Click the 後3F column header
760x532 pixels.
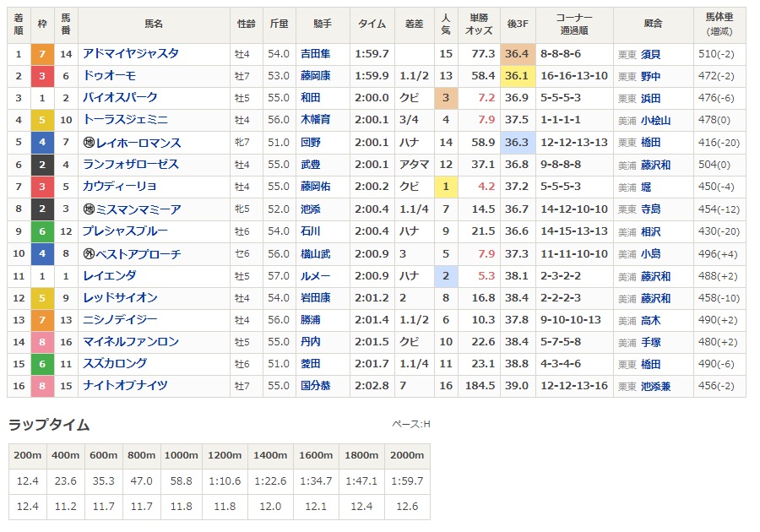coord(517,24)
